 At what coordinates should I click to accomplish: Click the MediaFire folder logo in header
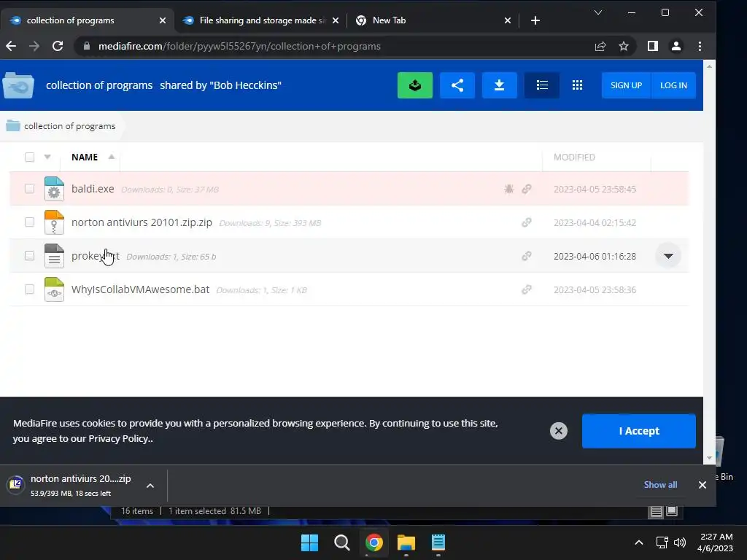click(x=18, y=85)
